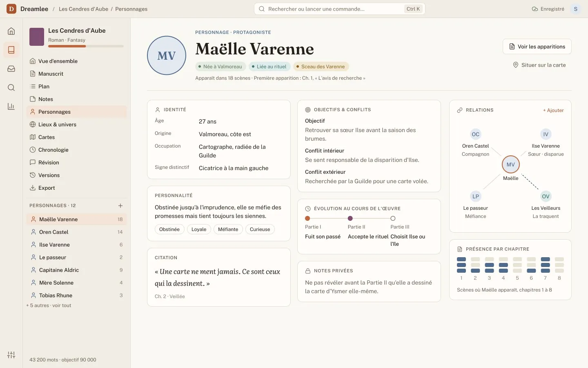Screen dimensions: 588x368
Task: Click the Dreamlee logo icon
Action: coord(11,9)
